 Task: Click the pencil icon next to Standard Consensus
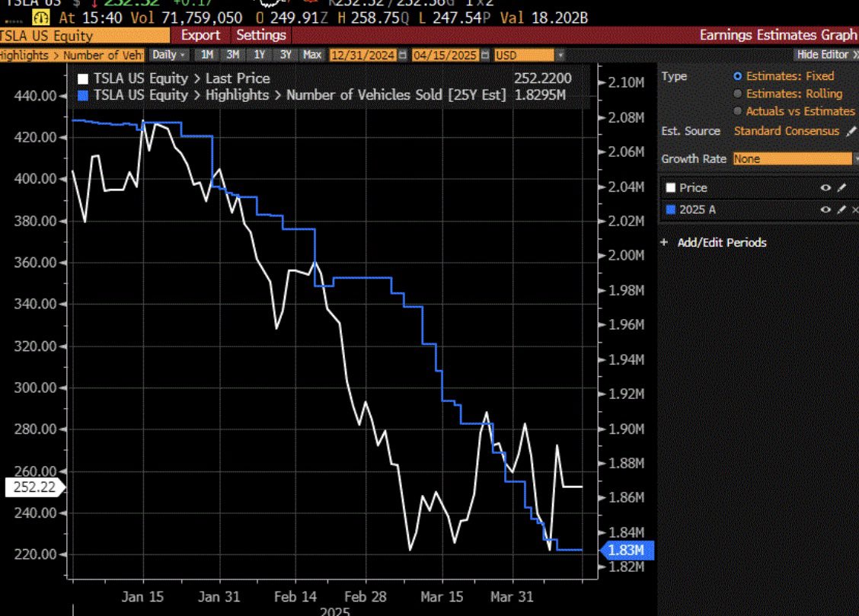tap(850, 132)
